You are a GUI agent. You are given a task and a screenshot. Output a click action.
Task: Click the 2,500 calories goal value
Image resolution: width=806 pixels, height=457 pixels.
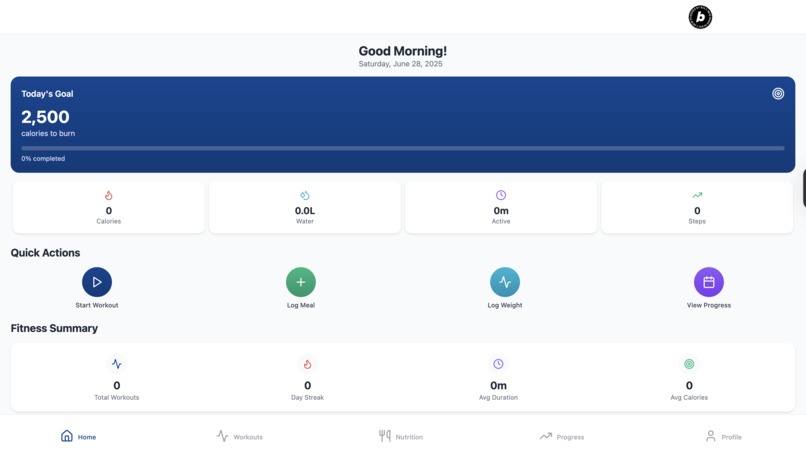45,117
